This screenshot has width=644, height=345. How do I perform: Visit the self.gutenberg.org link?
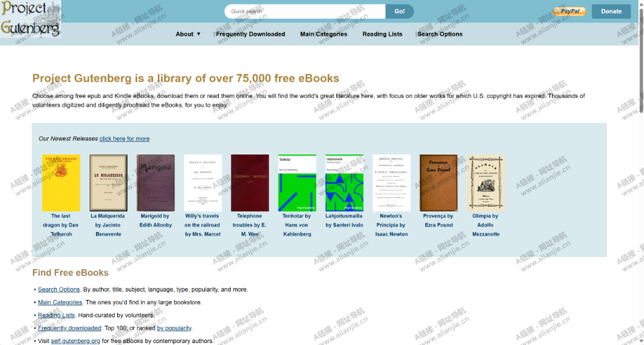[x=75, y=341]
